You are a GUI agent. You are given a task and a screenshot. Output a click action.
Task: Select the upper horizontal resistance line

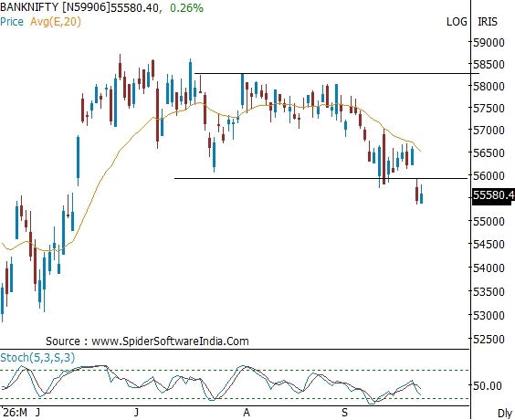click(337, 74)
